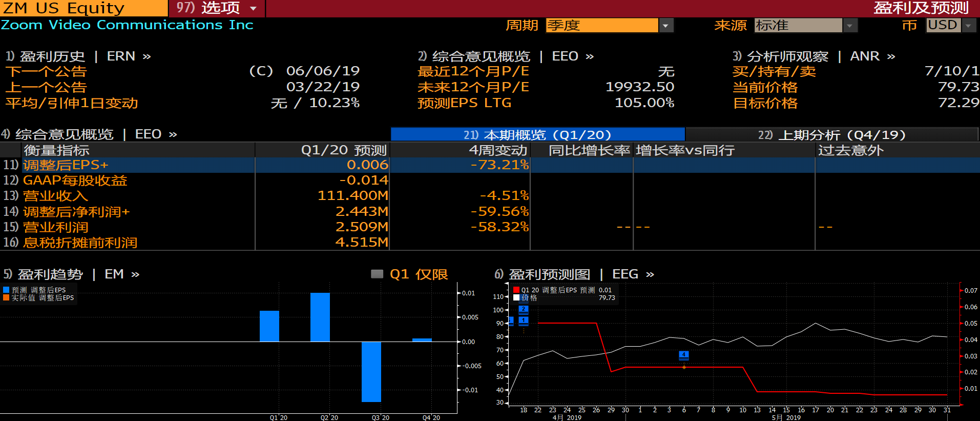Click the » chevron after ANR
This screenshot has width=980, height=421.
tap(891, 56)
